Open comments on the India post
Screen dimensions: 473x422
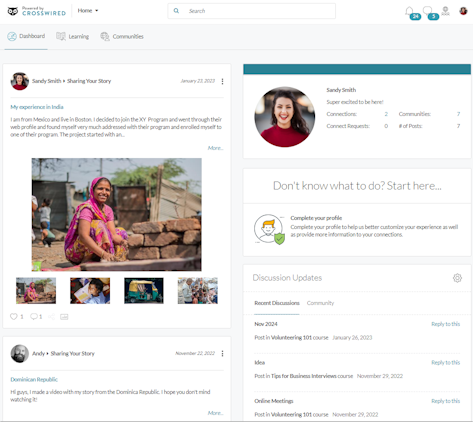34,316
